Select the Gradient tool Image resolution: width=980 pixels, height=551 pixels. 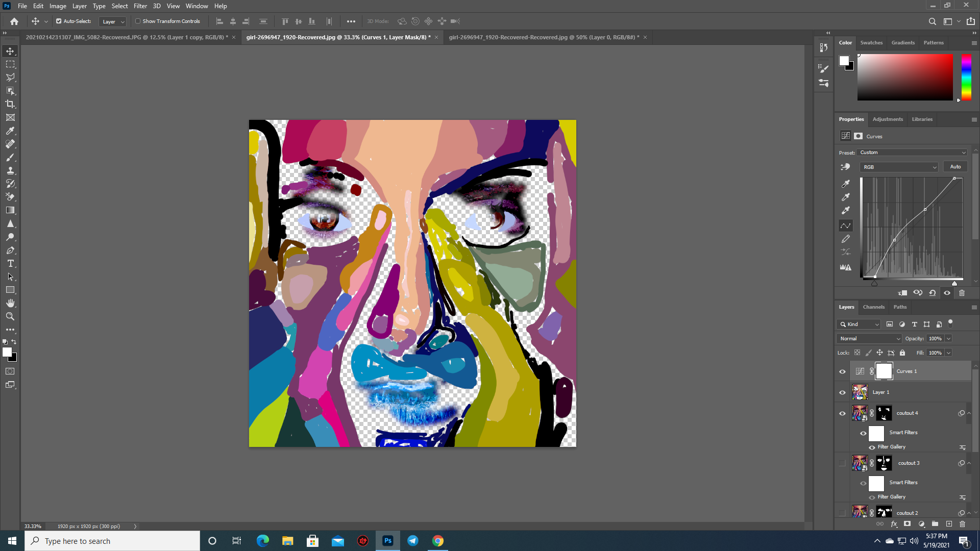pos(10,210)
